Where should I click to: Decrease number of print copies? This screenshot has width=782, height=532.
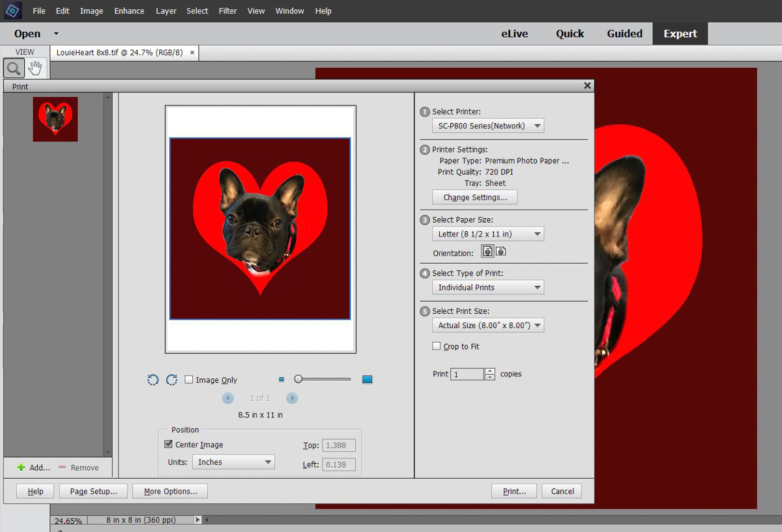(490, 377)
